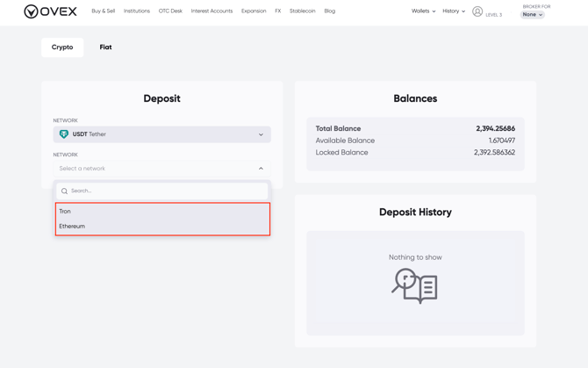Go to the Expansion page
Viewport: 588px width, 368px height.
tap(254, 11)
